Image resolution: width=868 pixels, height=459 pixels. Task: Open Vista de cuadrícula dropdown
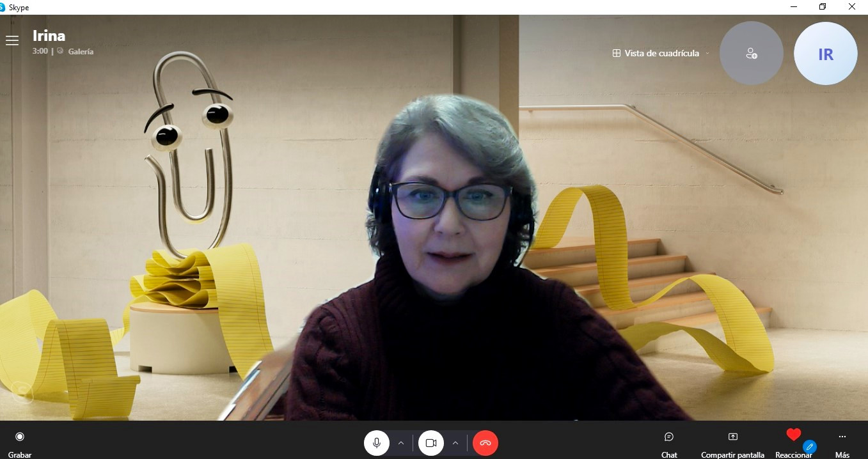661,53
